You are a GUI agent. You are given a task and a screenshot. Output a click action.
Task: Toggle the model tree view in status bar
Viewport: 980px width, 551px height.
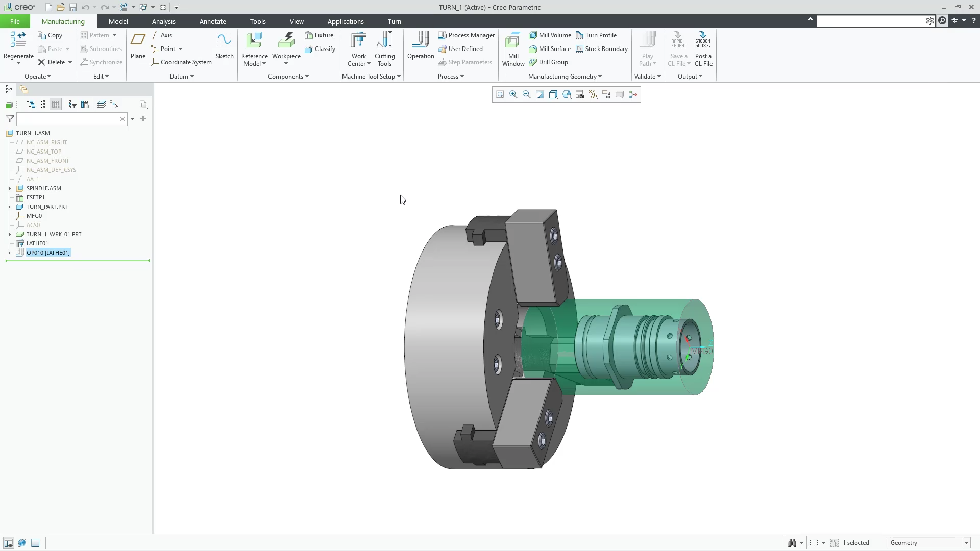tap(9, 543)
